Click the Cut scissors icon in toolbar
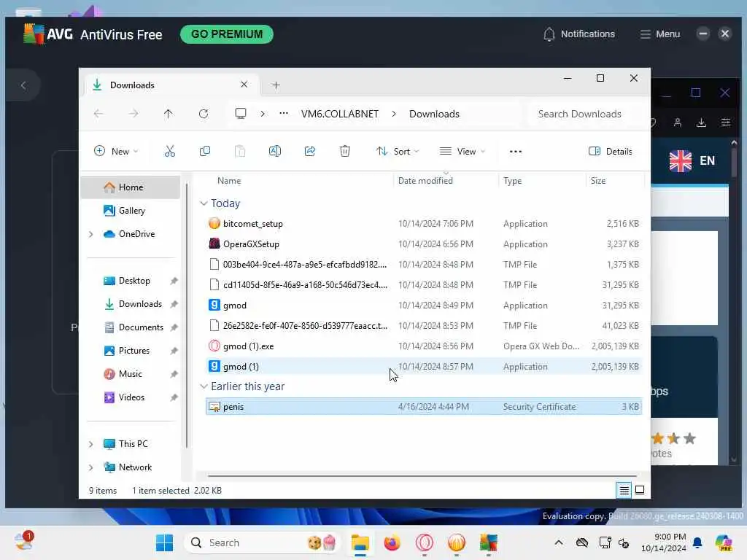Screen dimensions: 747x560 point(169,152)
